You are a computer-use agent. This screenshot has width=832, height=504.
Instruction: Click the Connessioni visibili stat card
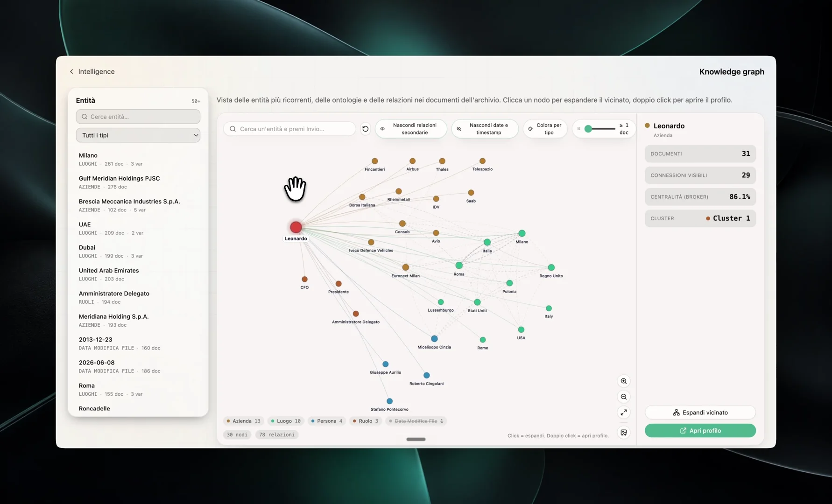coord(700,175)
